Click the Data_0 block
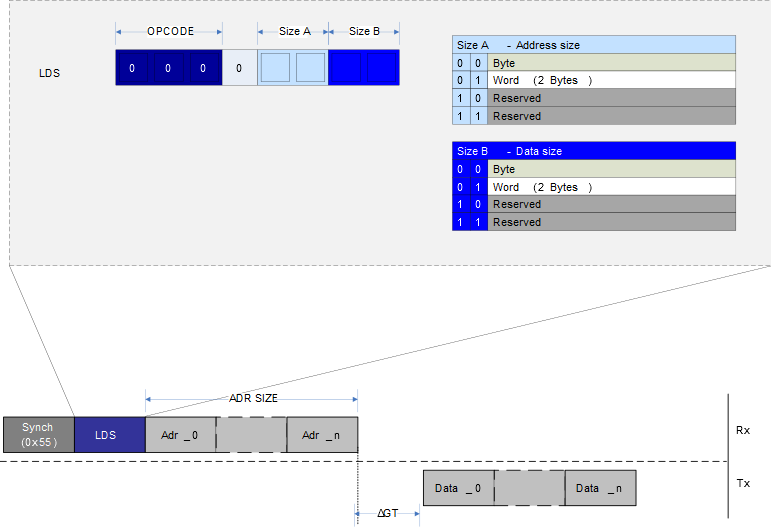The width and height of the screenshot is (771, 527). coord(458,488)
